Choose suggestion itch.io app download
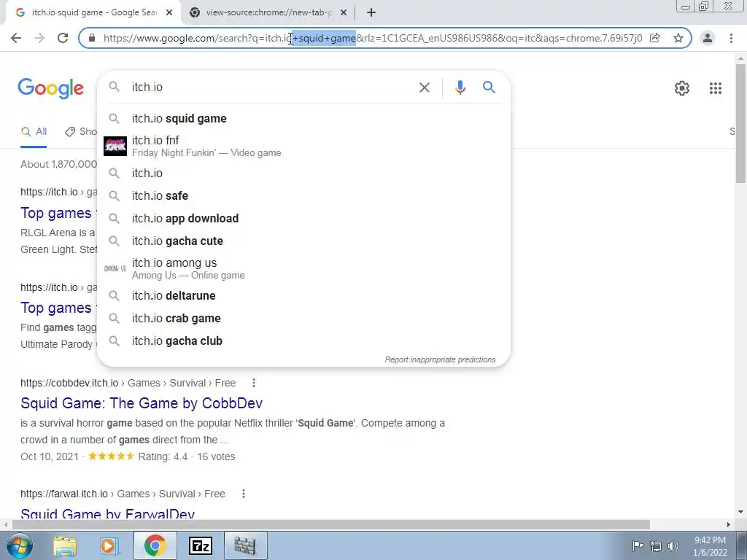 tap(303, 219)
